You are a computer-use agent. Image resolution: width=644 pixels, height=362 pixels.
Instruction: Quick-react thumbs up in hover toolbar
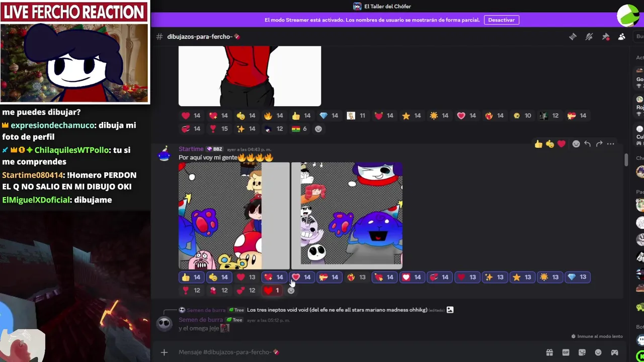pos(539,144)
